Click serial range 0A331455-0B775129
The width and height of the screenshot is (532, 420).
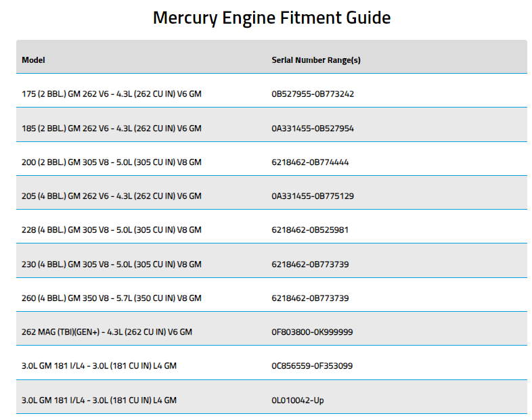click(x=313, y=196)
